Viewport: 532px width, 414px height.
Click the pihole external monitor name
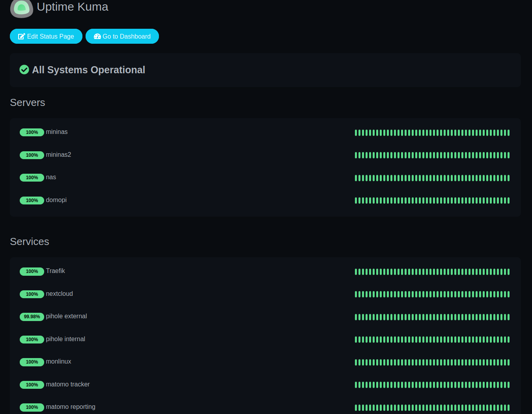tap(67, 316)
